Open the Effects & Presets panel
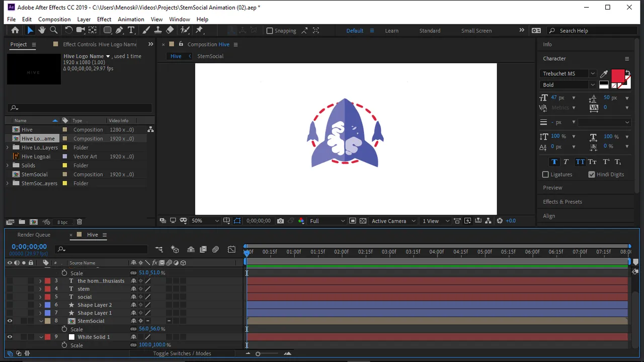This screenshot has width=644, height=362. click(562, 202)
